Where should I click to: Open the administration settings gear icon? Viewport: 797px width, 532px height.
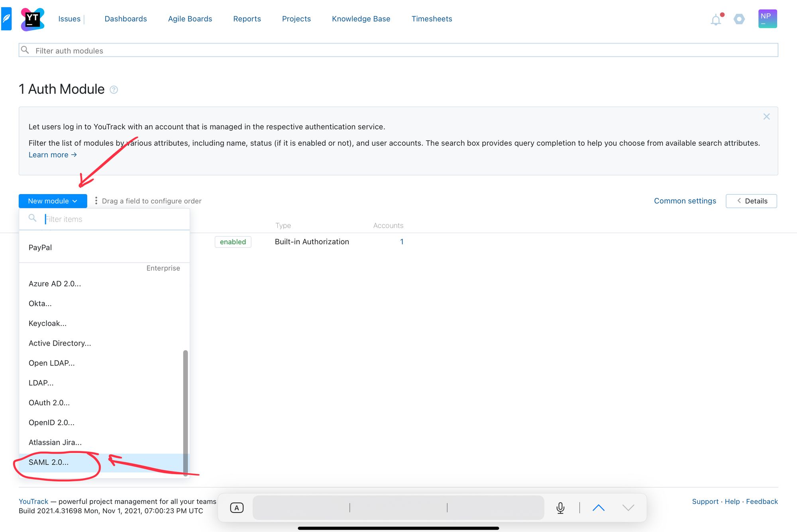click(739, 19)
